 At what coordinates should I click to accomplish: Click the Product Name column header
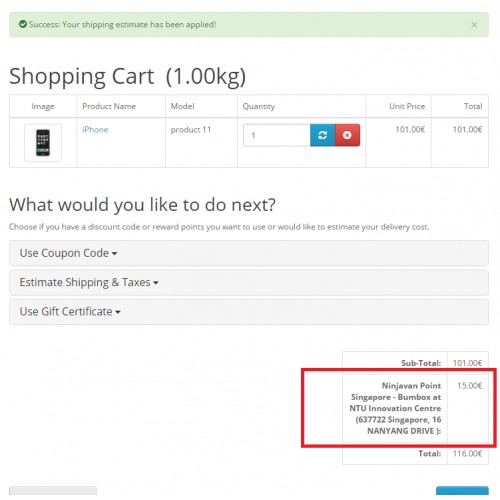pyautogui.click(x=109, y=106)
